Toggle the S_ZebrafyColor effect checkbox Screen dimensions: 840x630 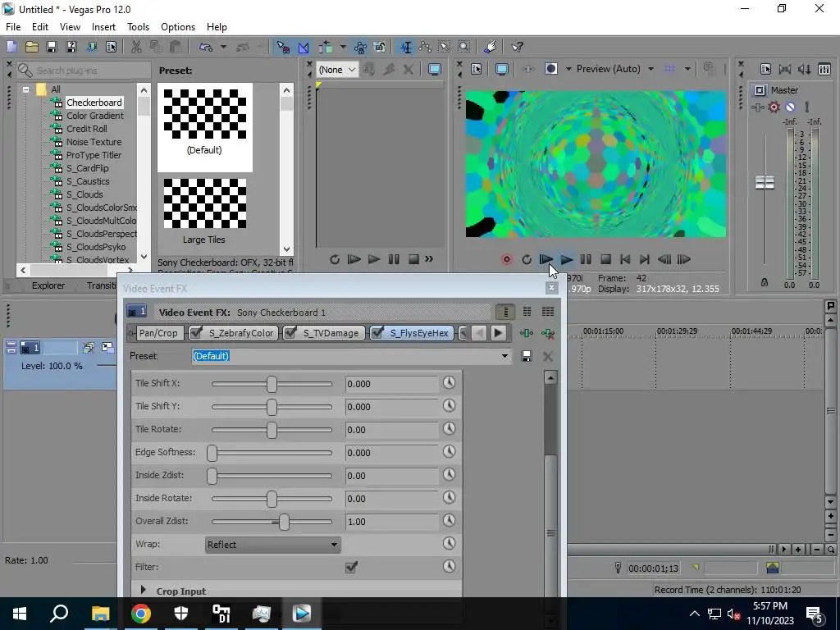tap(196, 333)
